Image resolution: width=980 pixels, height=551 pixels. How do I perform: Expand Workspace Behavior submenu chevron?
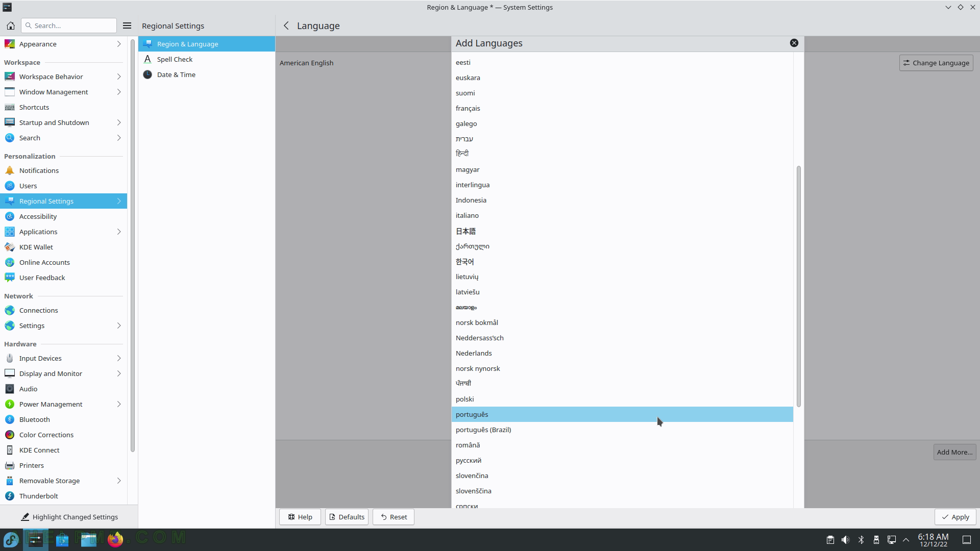click(x=119, y=77)
